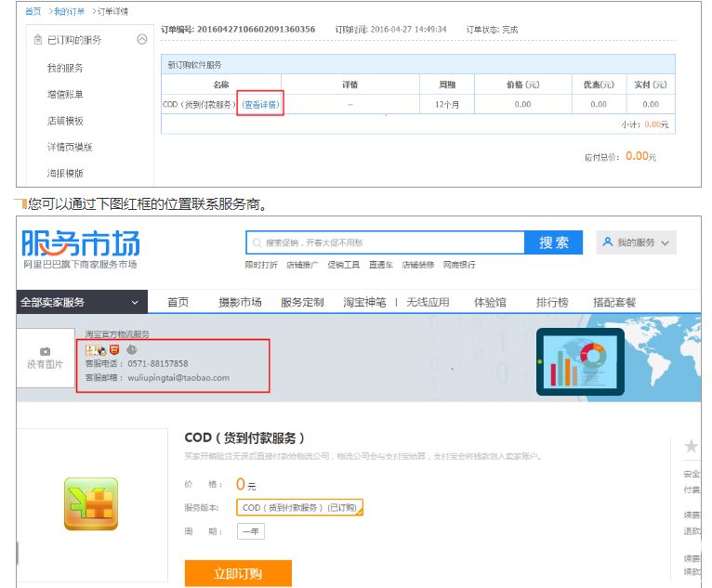712x588 pixels.
Task: Click the orange 立即订购 button
Action: [x=238, y=573]
